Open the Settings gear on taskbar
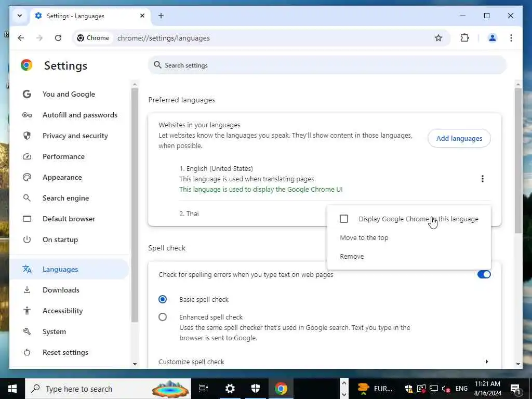The image size is (532, 399). [x=230, y=389]
